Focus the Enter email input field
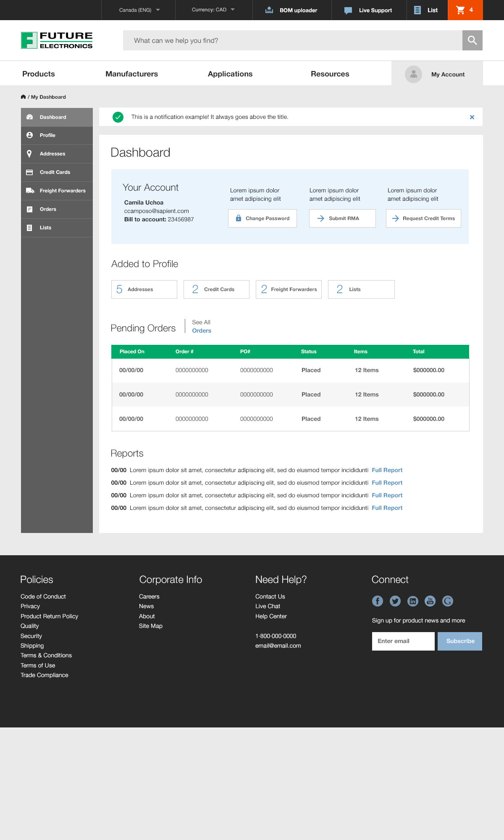The image size is (504, 840). point(403,641)
